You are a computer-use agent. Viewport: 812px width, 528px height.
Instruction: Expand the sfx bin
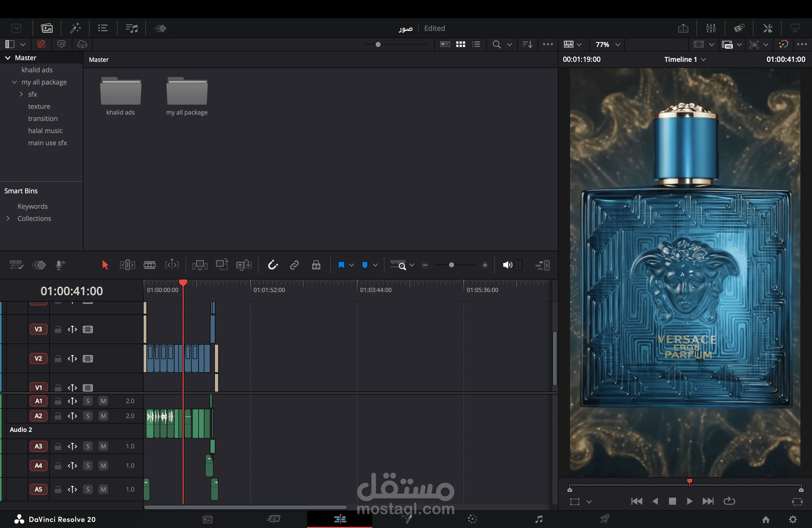coord(21,94)
